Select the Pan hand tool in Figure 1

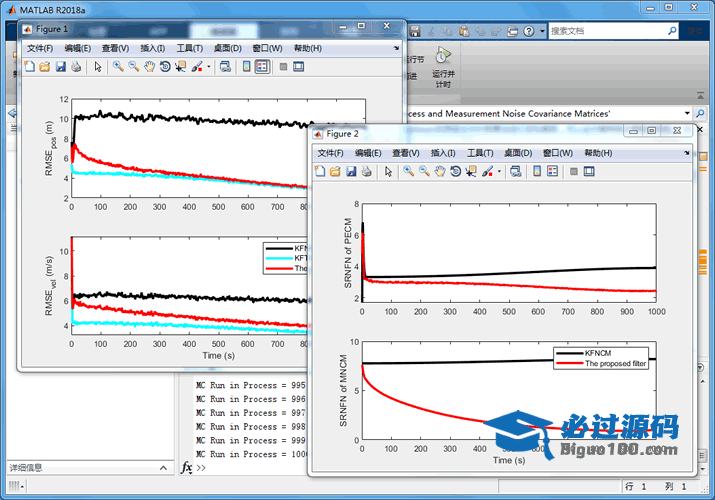(x=149, y=67)
